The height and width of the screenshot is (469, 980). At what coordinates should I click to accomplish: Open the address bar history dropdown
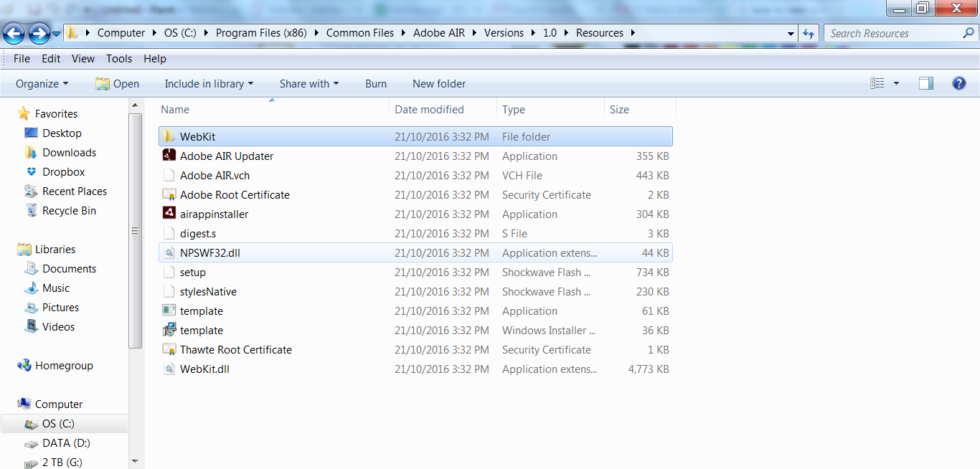pyautogui.click(x=791, y=34)
